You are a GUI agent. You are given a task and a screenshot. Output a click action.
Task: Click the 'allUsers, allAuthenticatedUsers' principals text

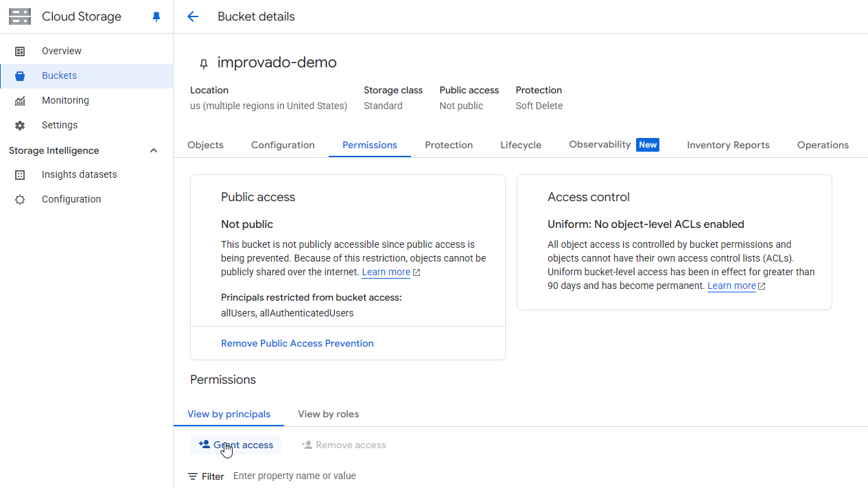[x=288, y=313]
